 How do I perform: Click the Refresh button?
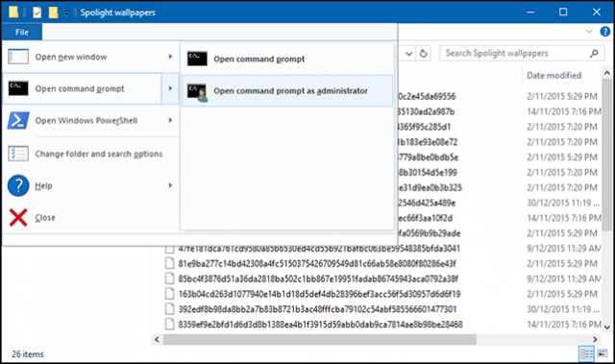(x=423, y=53)
